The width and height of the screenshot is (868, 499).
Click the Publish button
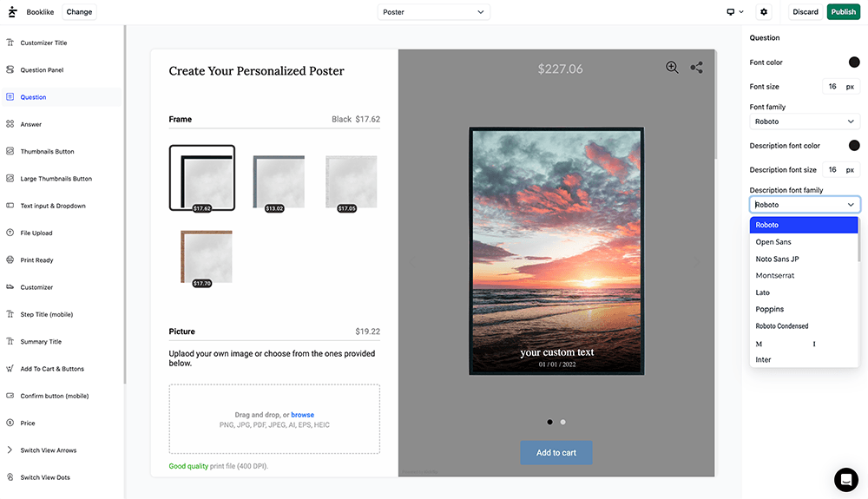843,12
